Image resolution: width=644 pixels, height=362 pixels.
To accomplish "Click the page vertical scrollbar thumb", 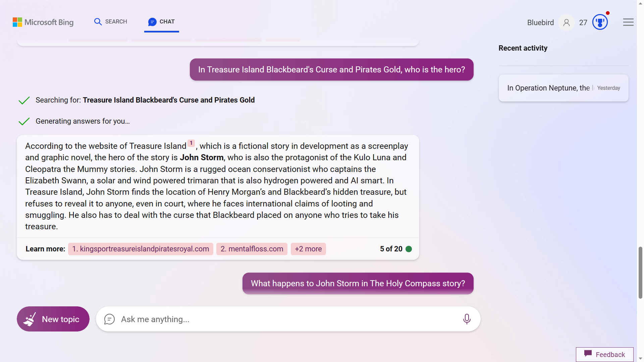I will pyautogui.click(x=640, y=273).
